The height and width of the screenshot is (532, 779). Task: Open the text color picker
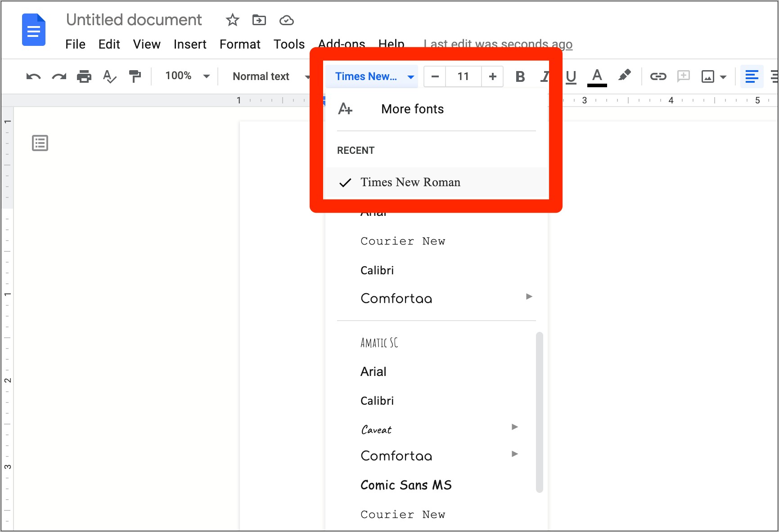(597, 77)
